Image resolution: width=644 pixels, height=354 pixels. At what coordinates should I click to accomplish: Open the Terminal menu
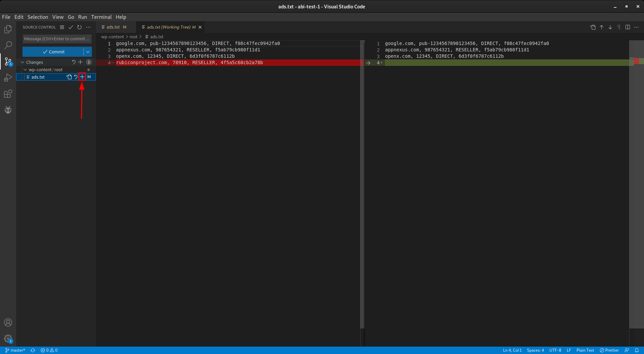tap(101, 17)
